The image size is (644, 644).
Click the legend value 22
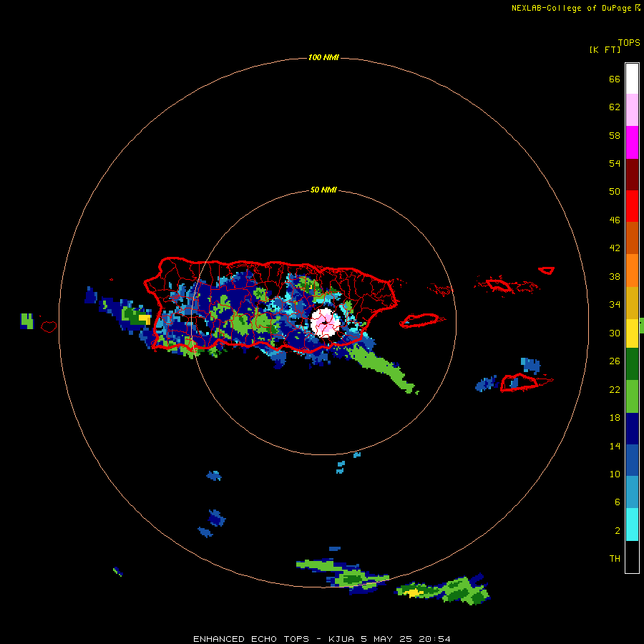pos(615,390)
